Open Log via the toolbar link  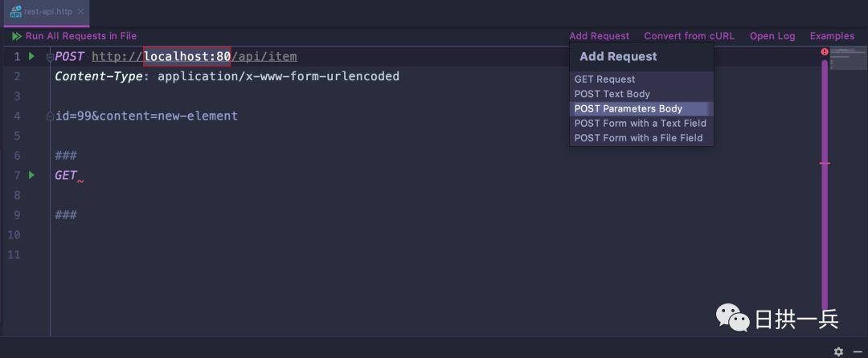772,36
